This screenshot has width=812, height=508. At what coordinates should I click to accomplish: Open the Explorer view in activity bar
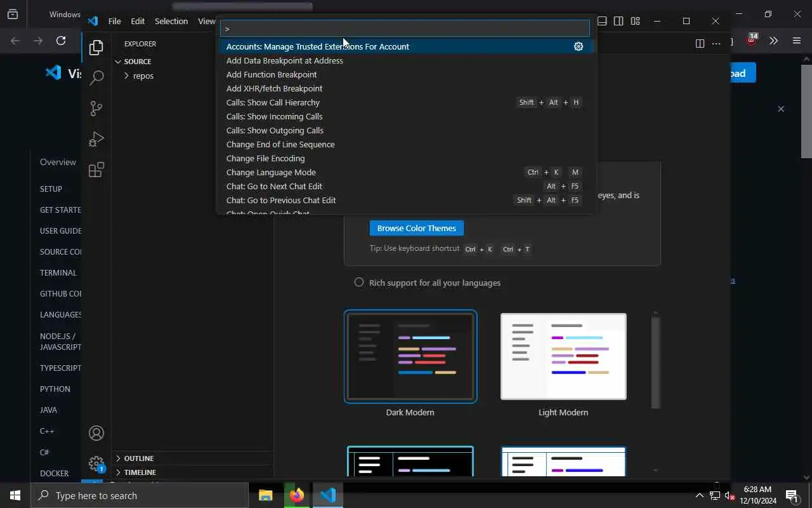(96, 48)
